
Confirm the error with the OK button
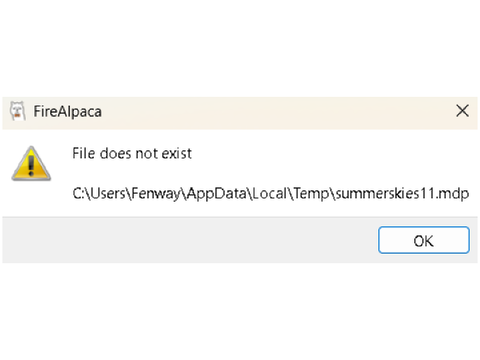424,240
